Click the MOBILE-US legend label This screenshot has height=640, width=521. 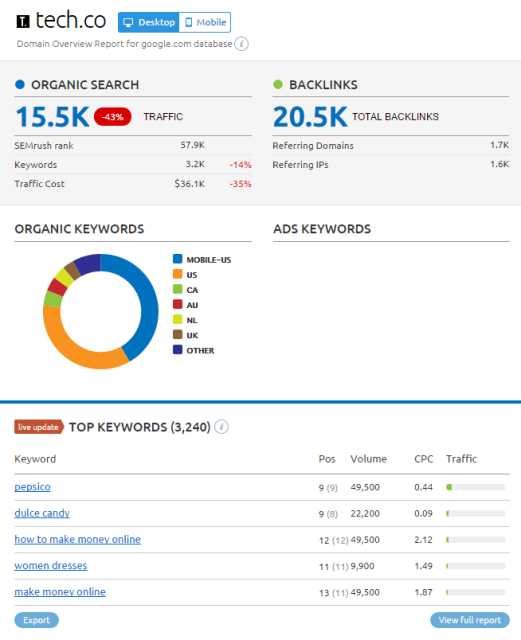[209, 260]
